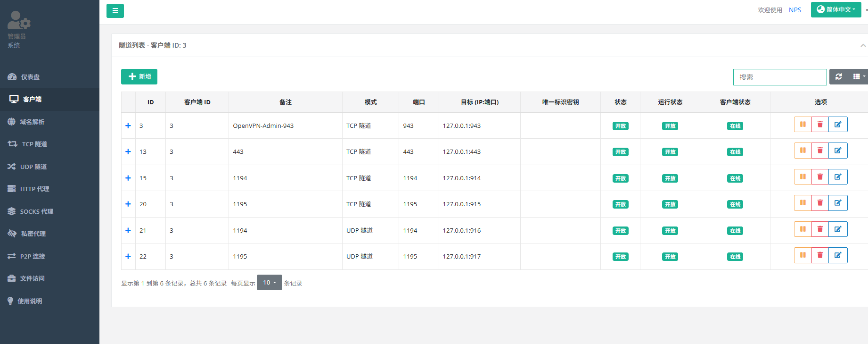Screen dimensions: 868x344
Task: Change the page size dropdown showing 10
Action: (x=269, y=283)
